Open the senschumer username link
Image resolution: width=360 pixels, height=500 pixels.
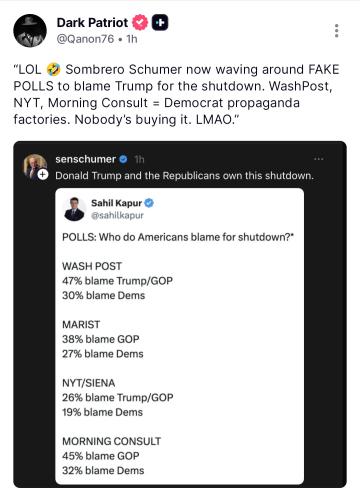pos(86,159)
